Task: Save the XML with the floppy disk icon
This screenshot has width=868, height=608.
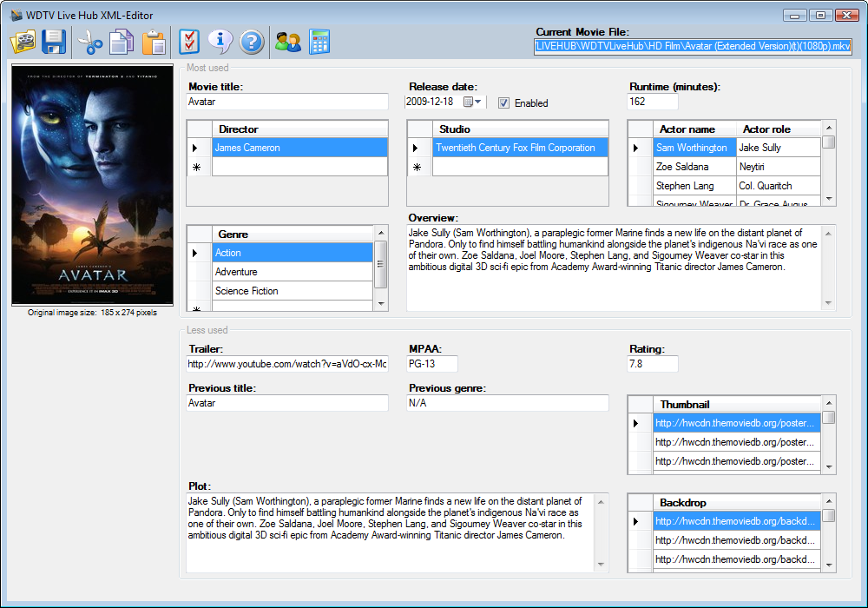Action: [x=54, y=42]
